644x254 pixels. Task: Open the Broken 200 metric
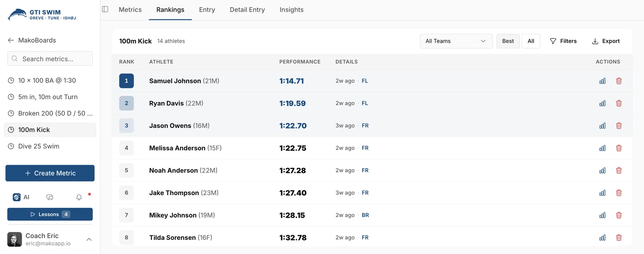50,114
